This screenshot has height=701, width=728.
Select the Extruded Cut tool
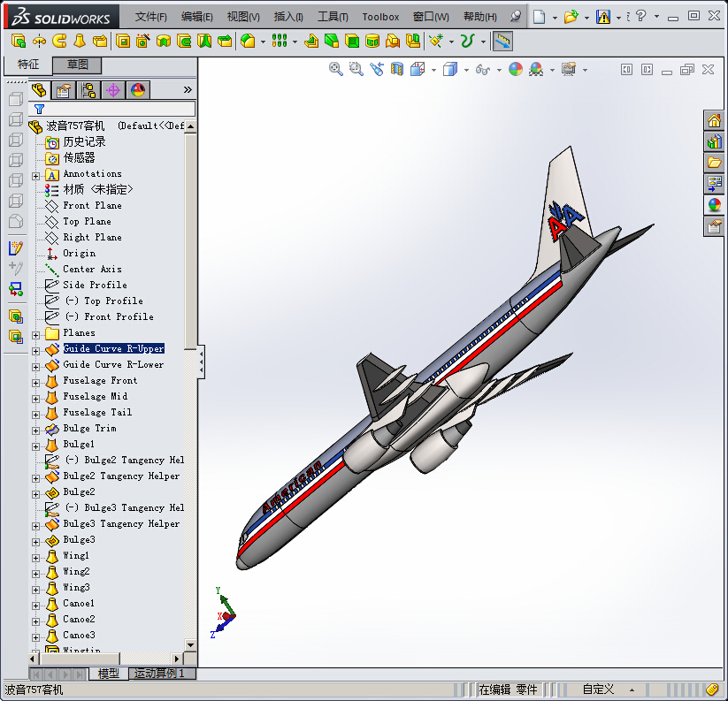[x=123, y=42]
